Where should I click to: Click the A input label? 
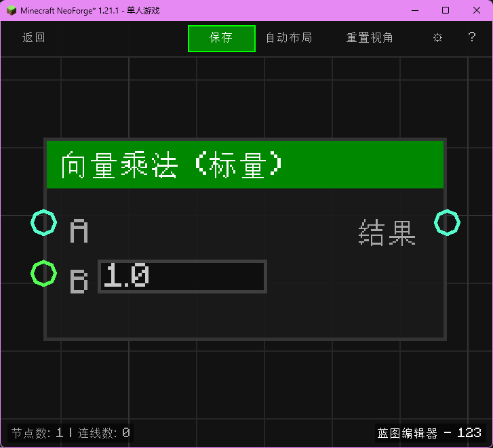(79, 232)
